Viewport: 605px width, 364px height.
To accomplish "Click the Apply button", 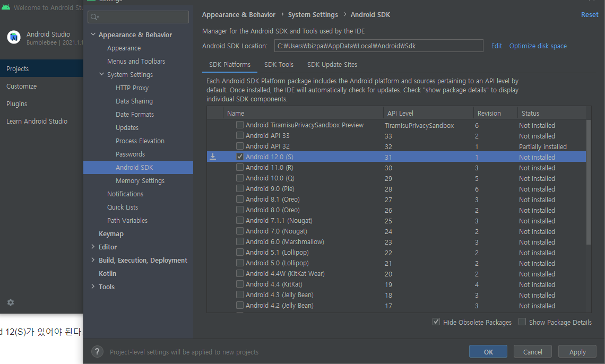I will (x=577, y=352).
